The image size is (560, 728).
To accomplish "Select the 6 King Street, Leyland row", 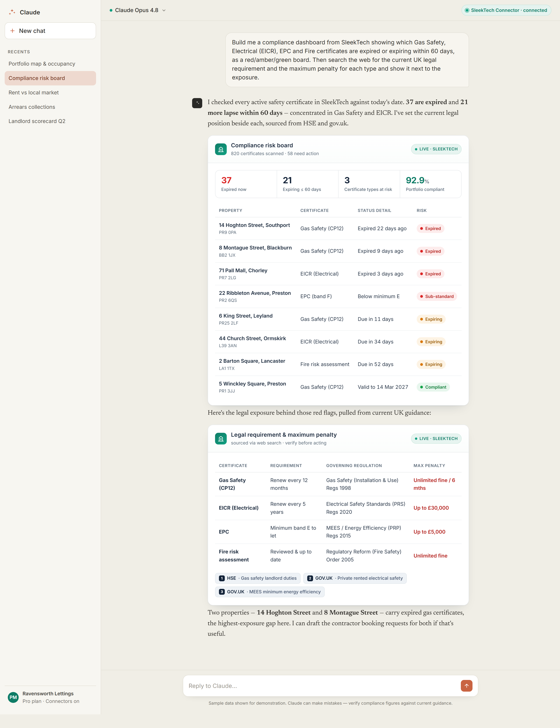I will 338,319.
